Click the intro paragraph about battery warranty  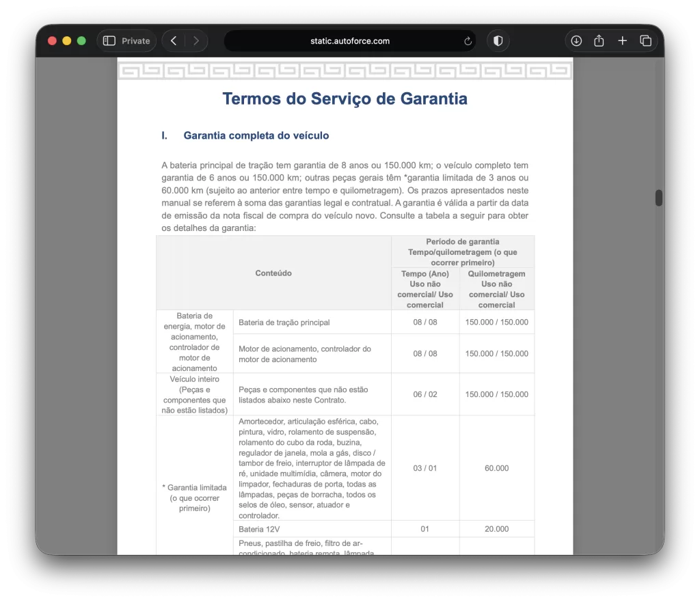point(345,197)
